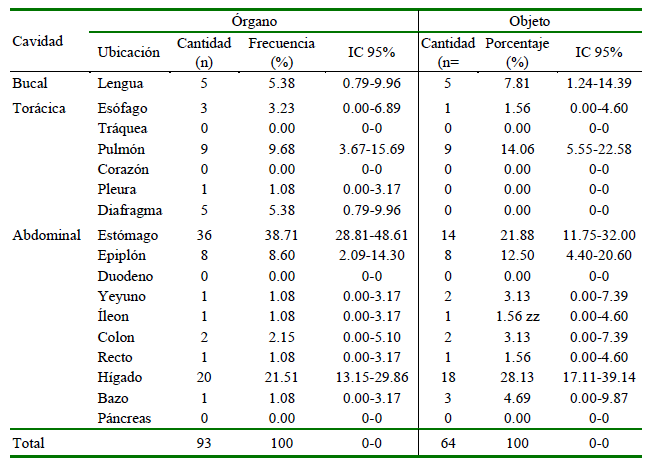Click the Frecuencia (%) column header
This screenshot has height=466, width=649.
pos(281,51)
